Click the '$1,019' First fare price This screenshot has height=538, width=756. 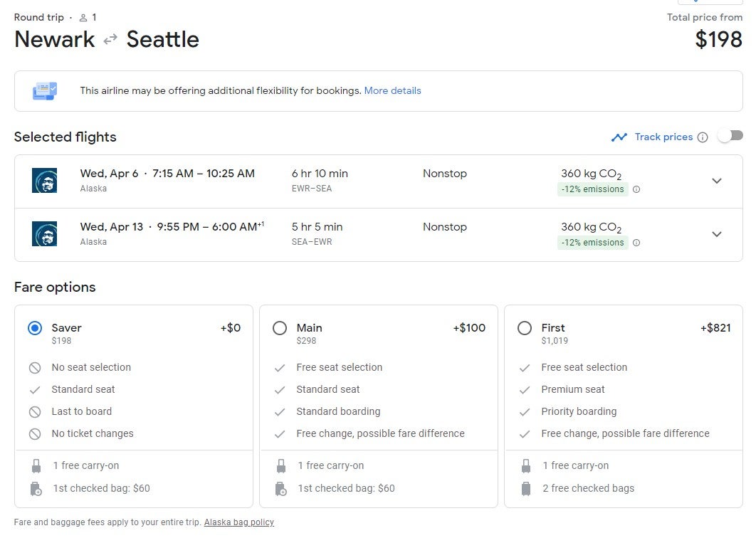click(555, 341)
